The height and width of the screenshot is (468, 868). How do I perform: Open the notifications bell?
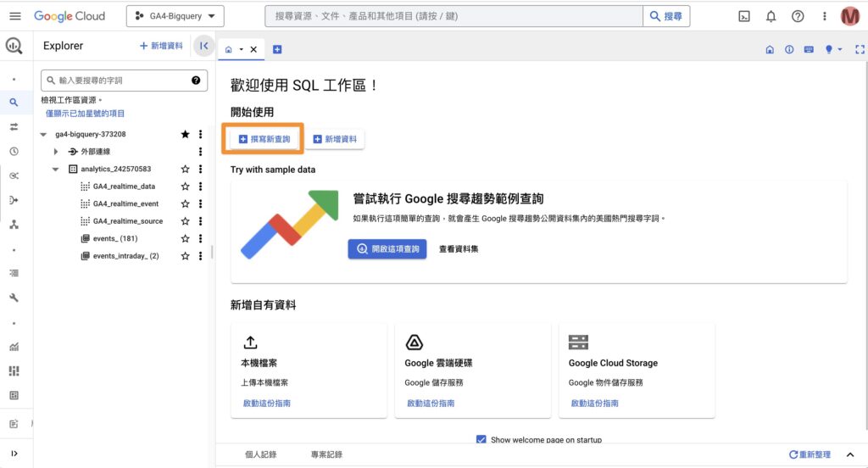[771, 16]
